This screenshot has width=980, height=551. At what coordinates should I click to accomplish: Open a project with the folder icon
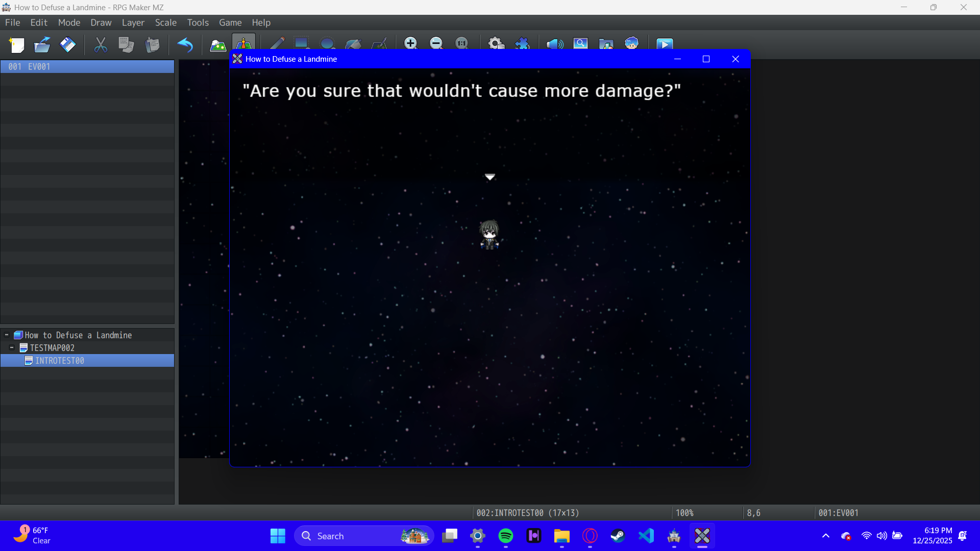click(42, 45)
